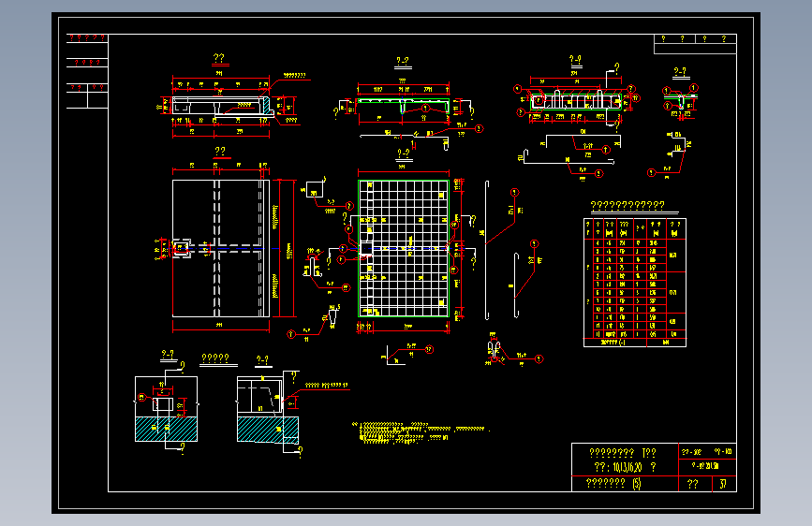Select the sheet number "37" cell

tap(723, 484)
